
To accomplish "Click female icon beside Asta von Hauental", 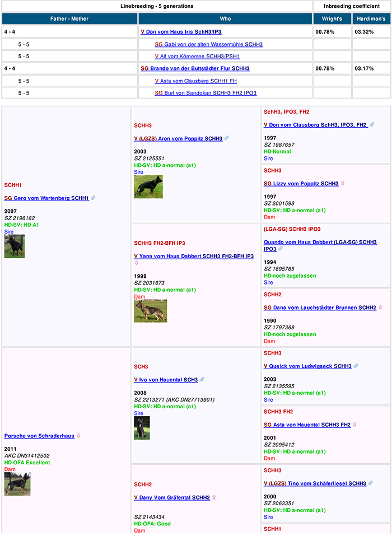I will (354, 425).
